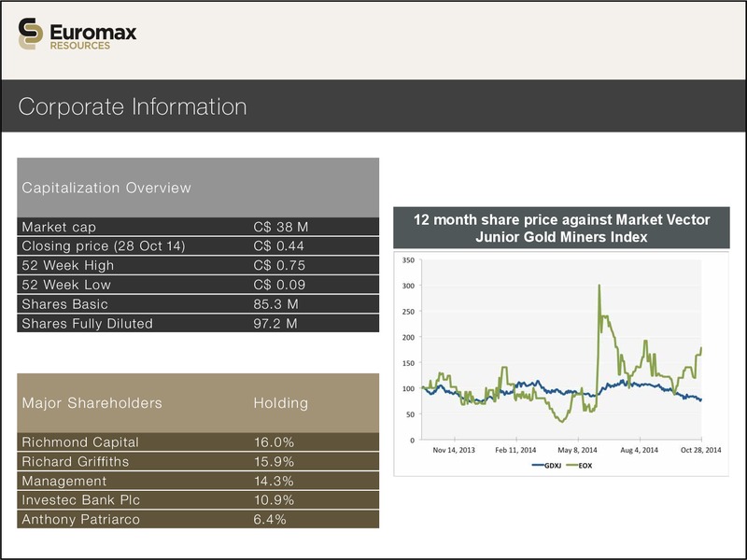The height and width of the screenshot is (560, 747).
Task: Click the 300 y-axis label
Action: (x=408, y=287)
